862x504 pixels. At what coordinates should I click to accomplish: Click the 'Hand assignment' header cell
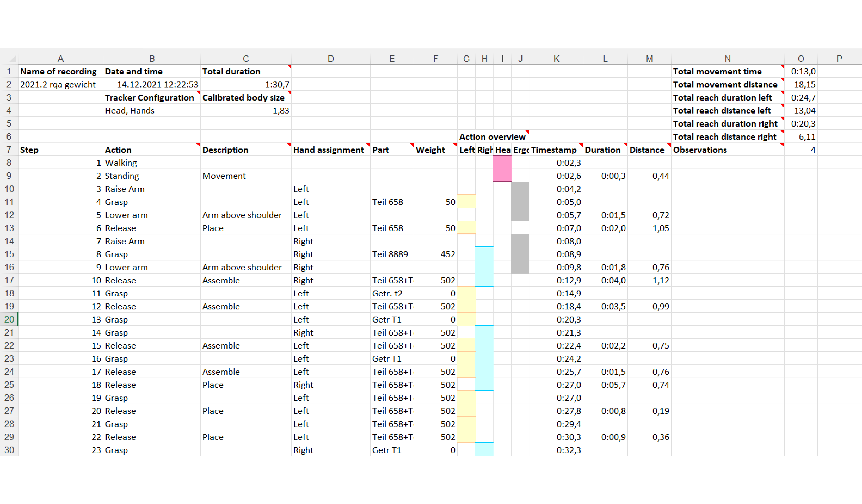pos(331,150)
